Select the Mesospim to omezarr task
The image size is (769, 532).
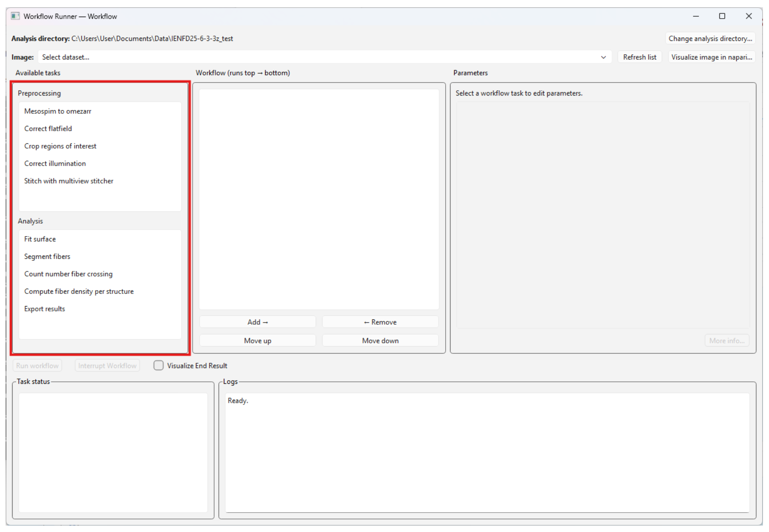coord(57,111)
